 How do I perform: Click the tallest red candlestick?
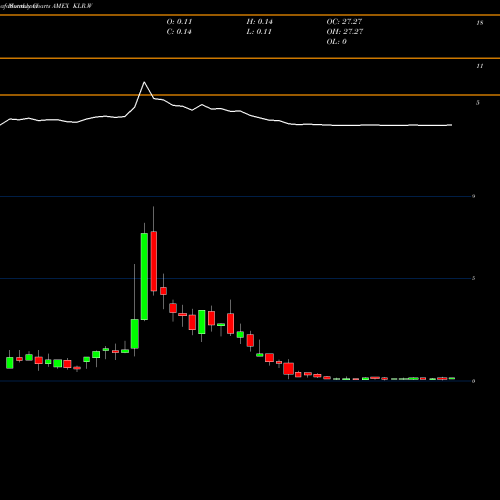pos(154,261)
